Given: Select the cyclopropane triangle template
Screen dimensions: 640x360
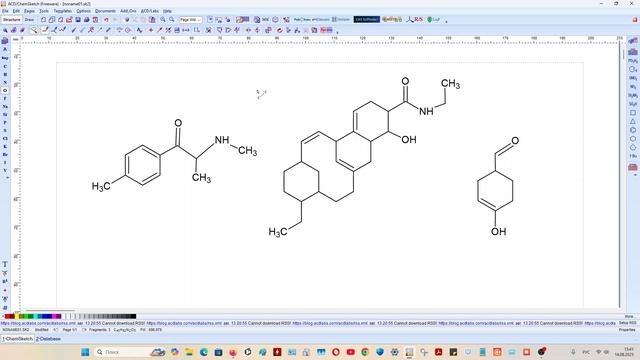Looking at the screenshot, I should (633, 122).
